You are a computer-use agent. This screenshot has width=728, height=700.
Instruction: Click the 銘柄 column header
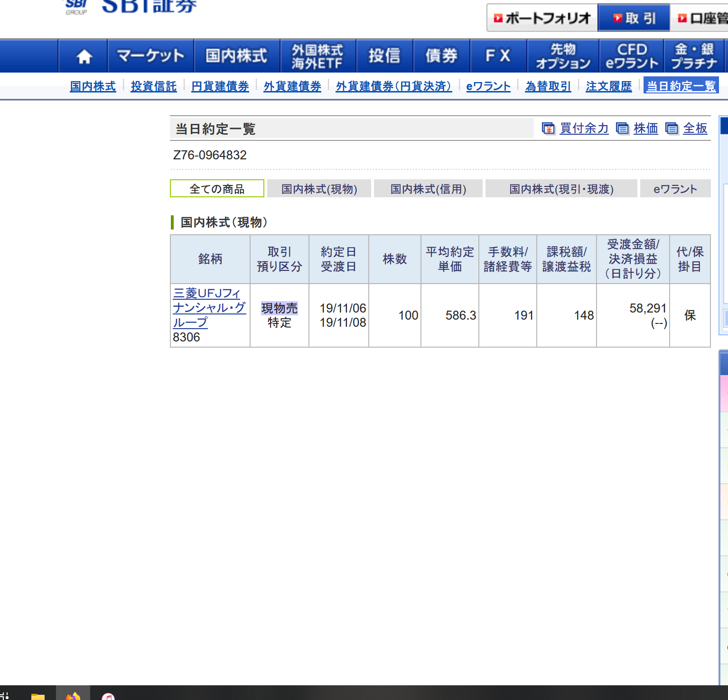click(210, 259)
